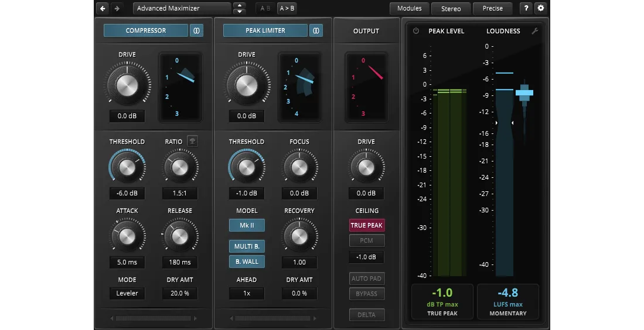This screenshot has width=644, height=330.
Task: Go to previous preset with back arrow
Action: click(x=103, y=8)
